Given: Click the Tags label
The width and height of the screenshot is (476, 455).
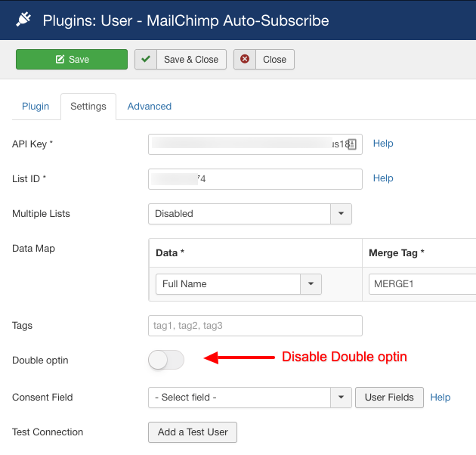Looking at the screenshot, I should [x=22, y=326].
